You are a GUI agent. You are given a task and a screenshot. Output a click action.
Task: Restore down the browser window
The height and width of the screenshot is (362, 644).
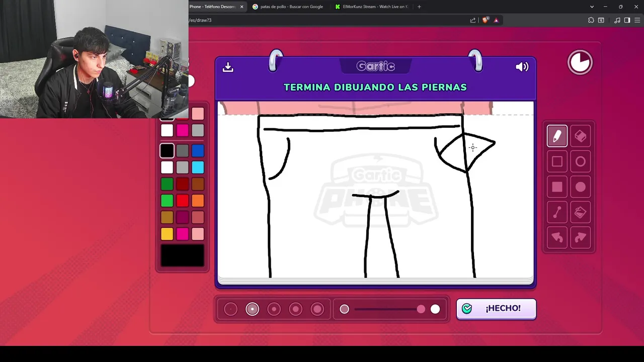click(620, 7)
